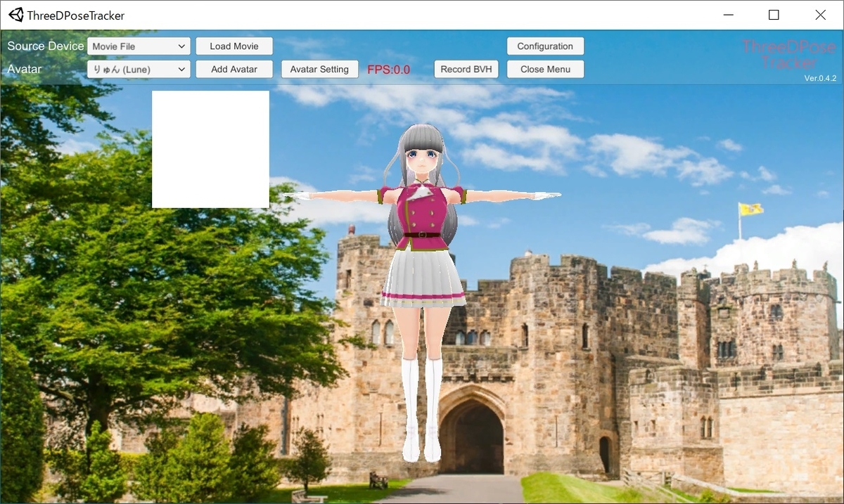Open the Avatar Setting dialog

319,69
